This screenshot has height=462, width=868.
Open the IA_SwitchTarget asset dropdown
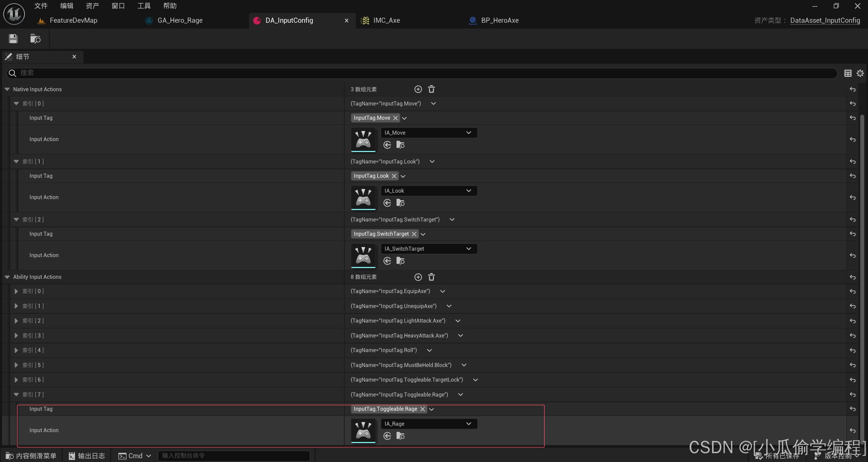(x=429, y=249)
